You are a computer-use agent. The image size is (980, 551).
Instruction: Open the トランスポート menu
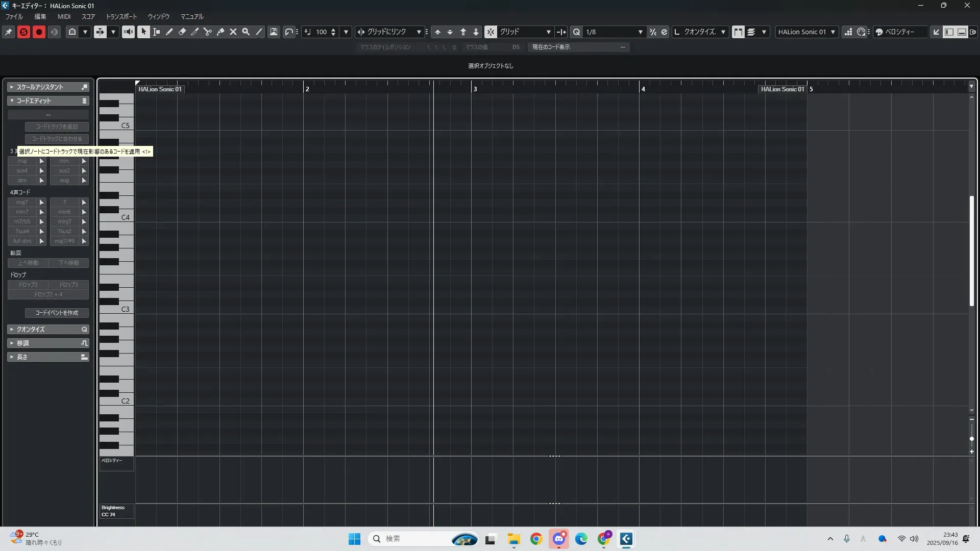[x=121, y=16]
